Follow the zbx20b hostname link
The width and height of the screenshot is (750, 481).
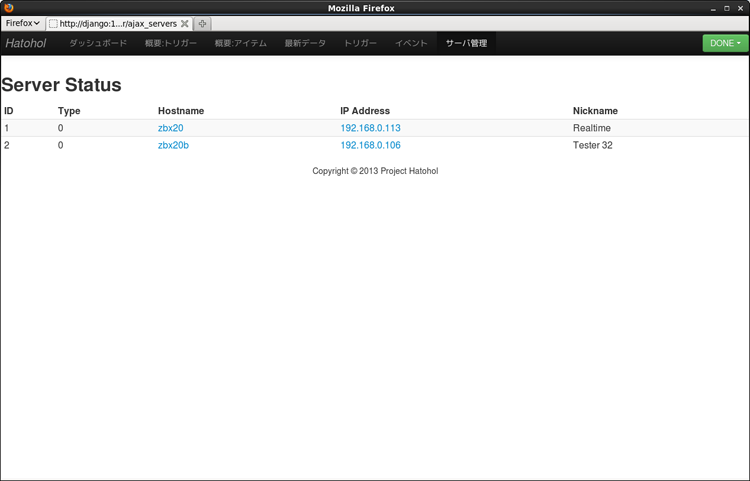click(x=173, y=145)
